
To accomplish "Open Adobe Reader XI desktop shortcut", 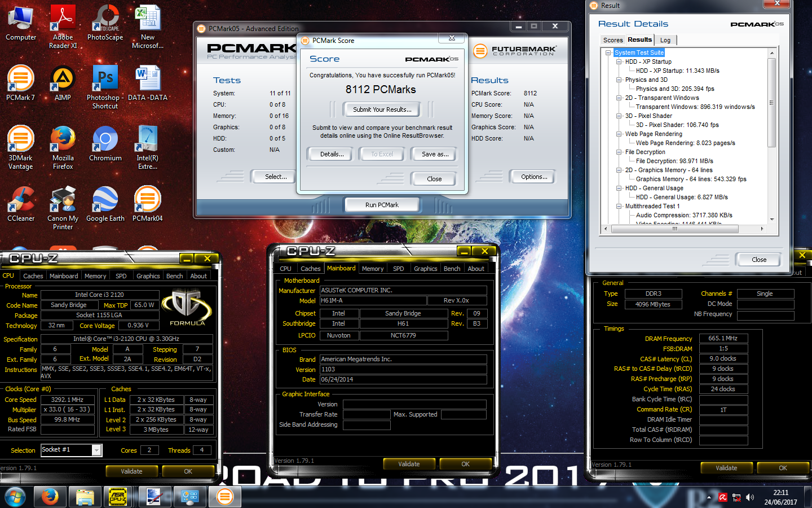I will (x=63, y=27).
